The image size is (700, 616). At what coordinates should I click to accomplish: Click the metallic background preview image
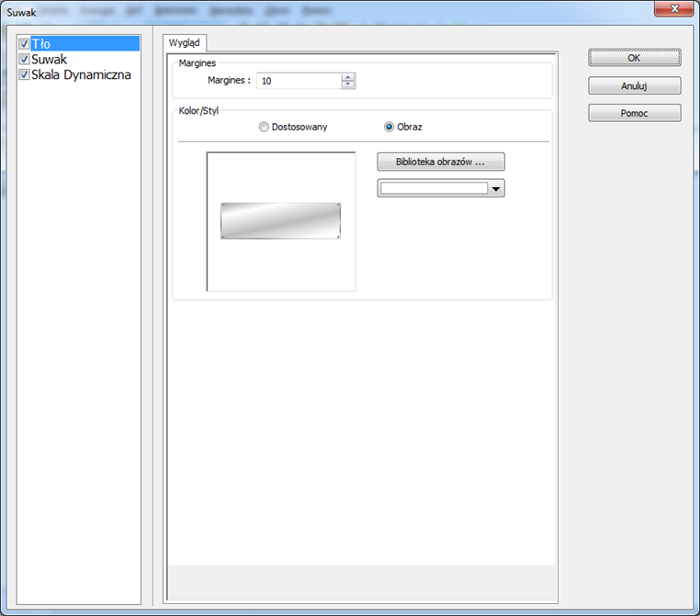[x=280, y=221]
